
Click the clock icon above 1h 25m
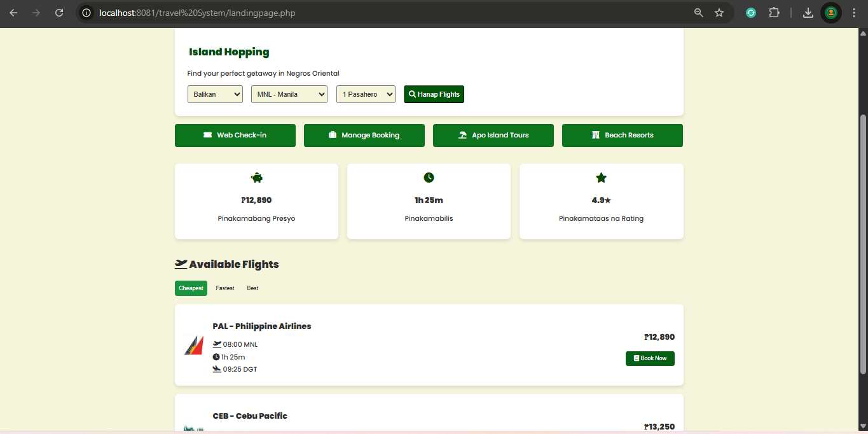[429, 178]
